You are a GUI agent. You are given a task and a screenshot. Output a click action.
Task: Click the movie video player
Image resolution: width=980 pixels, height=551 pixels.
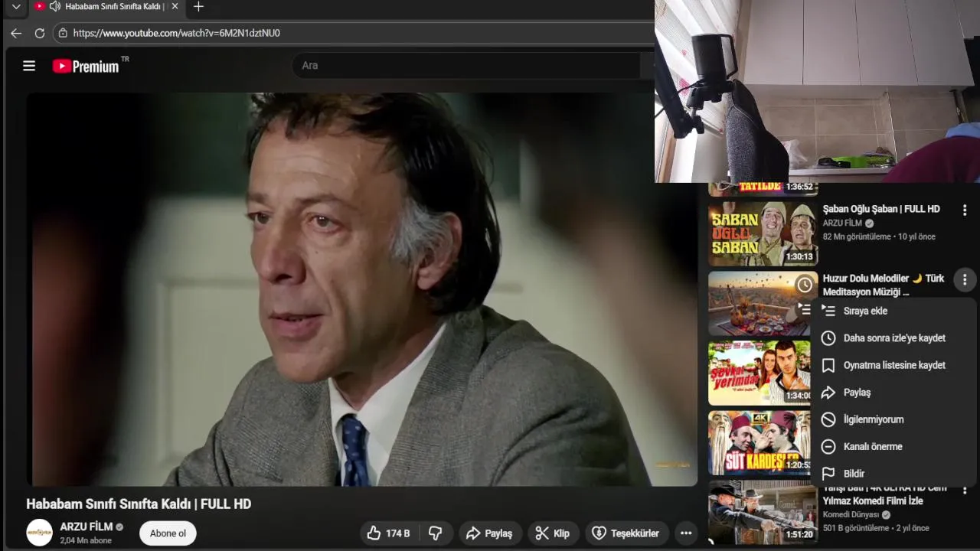point(362,289)
